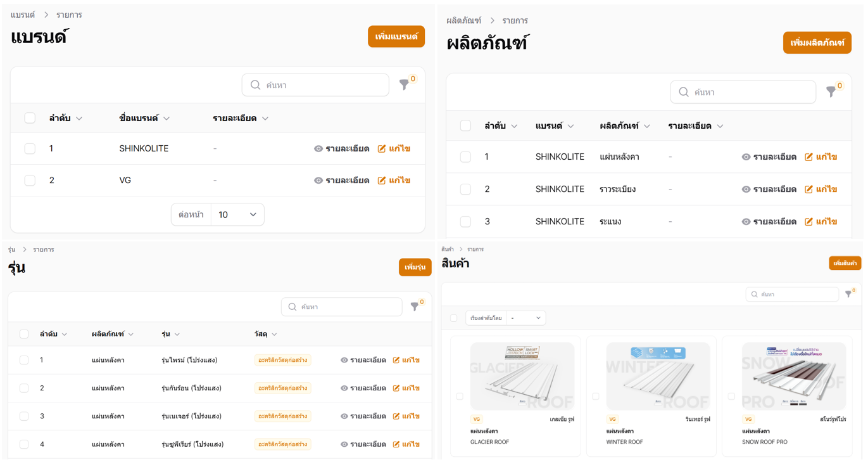
Task: Tick the select-all checkbox in the ผลิตภัณฑ์ table header
Action: pyautogui.click(x=465, y=125)
